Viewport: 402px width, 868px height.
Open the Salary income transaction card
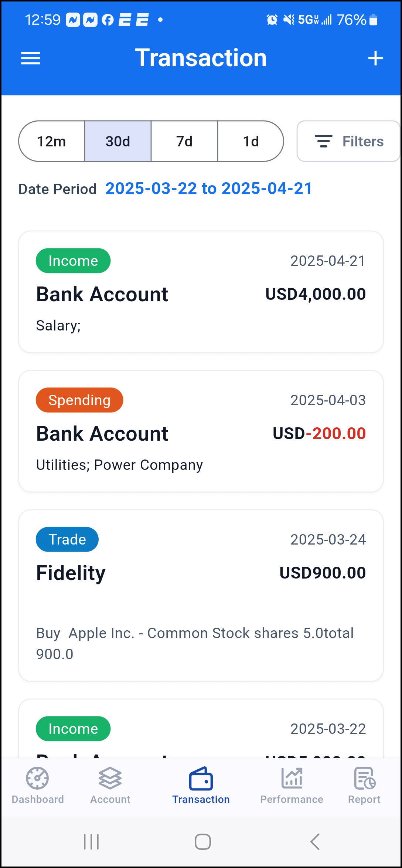pyautogui.click(x=201, y=292)
